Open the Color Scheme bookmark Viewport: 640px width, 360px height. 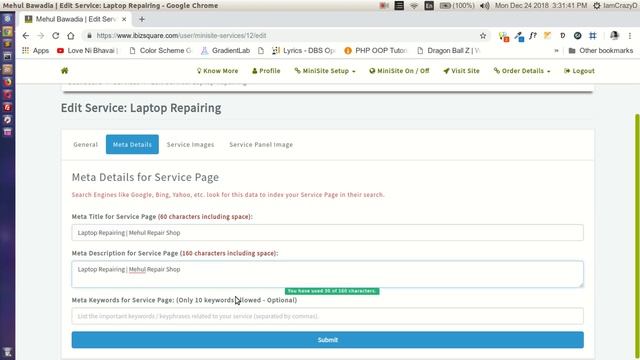click(160, 51)
